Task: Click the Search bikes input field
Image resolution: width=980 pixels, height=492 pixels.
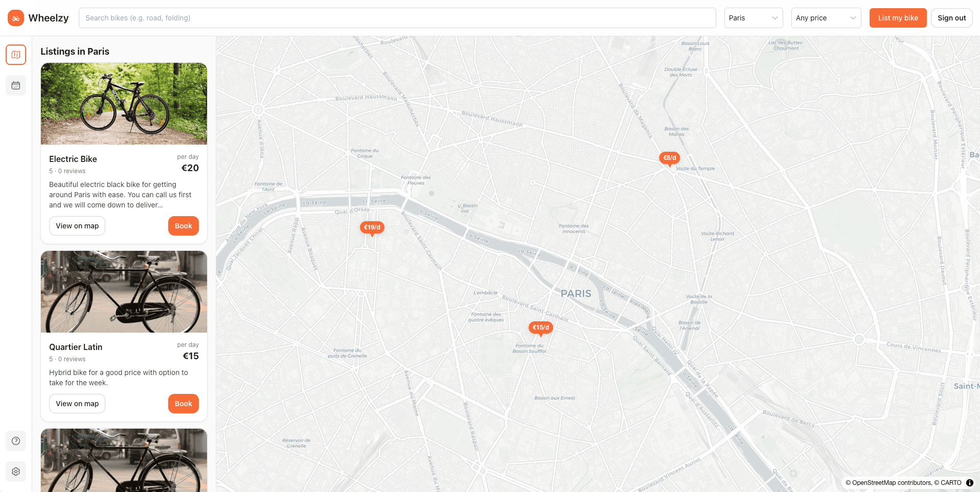Action: (397, 18)
